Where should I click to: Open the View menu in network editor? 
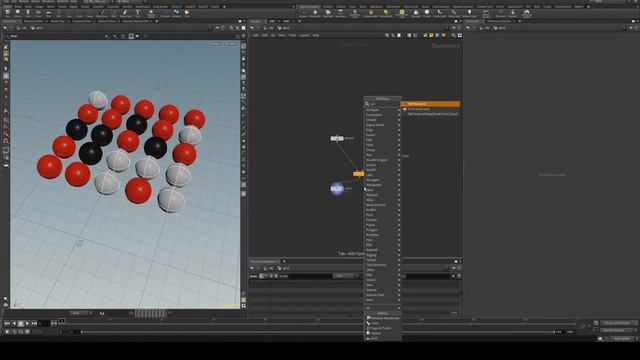(281, 36)
